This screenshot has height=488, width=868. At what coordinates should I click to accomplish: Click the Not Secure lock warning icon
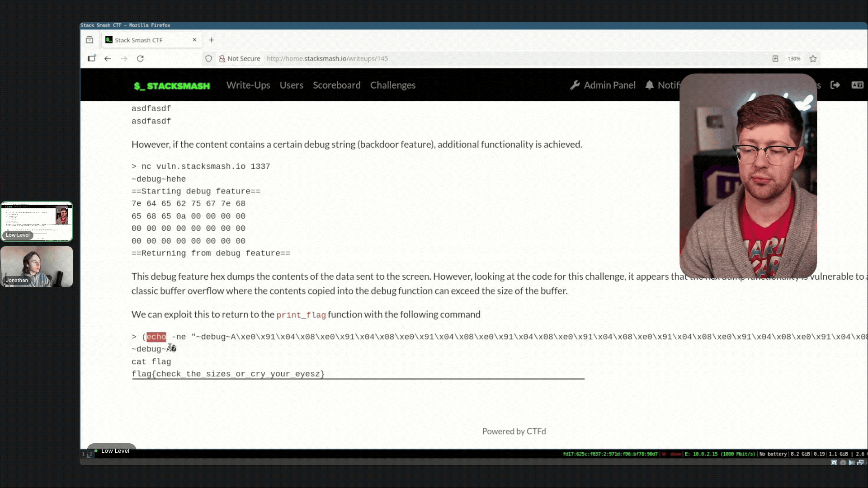coord(222,59)
